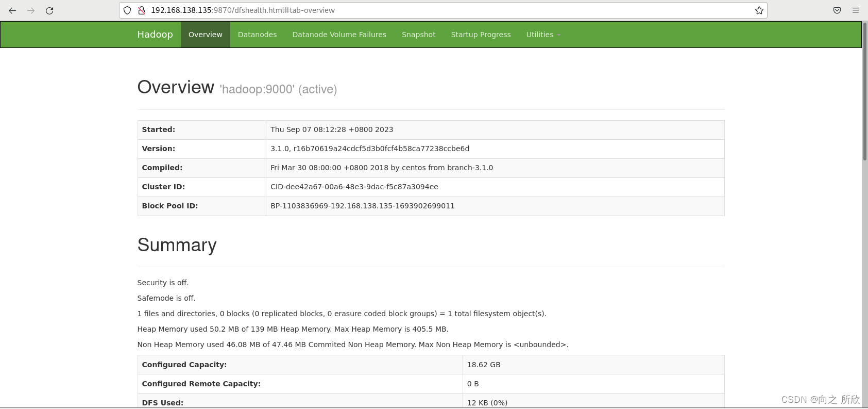Click the 'Version:' row label
The height and width of the screenshot is (409, 868).
point(159,149)
